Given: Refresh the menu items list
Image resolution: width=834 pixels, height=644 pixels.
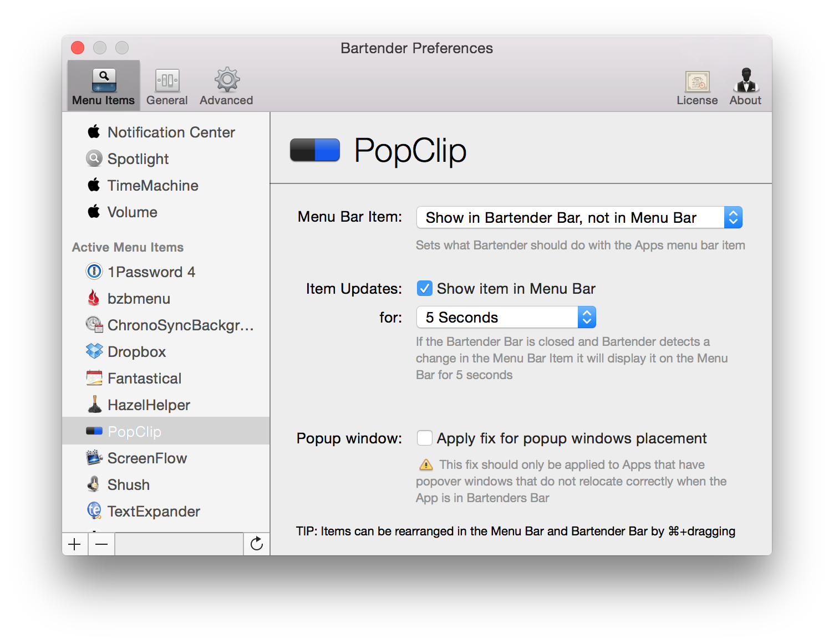Looking at the screenshot, I should tap(257, 544).
